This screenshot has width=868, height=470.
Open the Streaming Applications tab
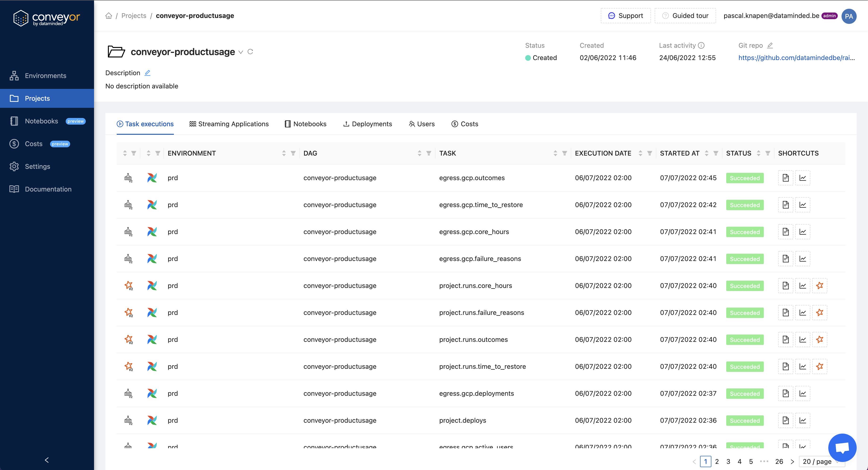pyautogui.click(x=229, y=124)
